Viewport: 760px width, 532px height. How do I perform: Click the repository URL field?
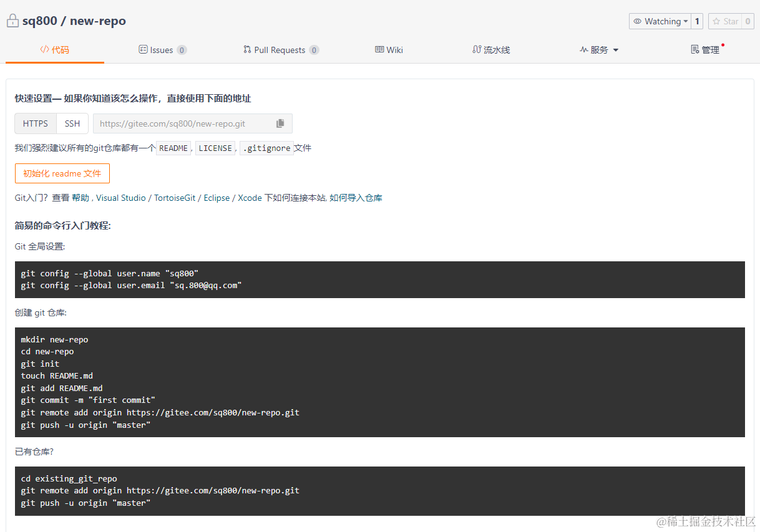click(193, 123)
